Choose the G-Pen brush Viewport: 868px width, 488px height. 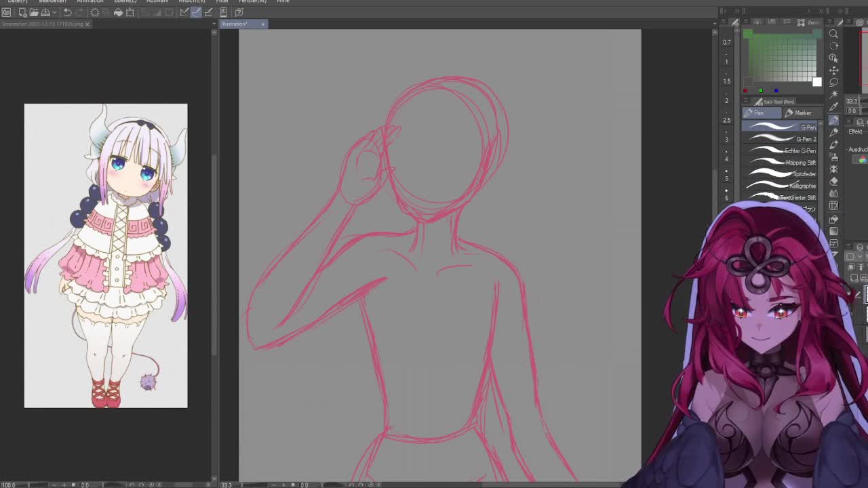click(x=780, y=127)
